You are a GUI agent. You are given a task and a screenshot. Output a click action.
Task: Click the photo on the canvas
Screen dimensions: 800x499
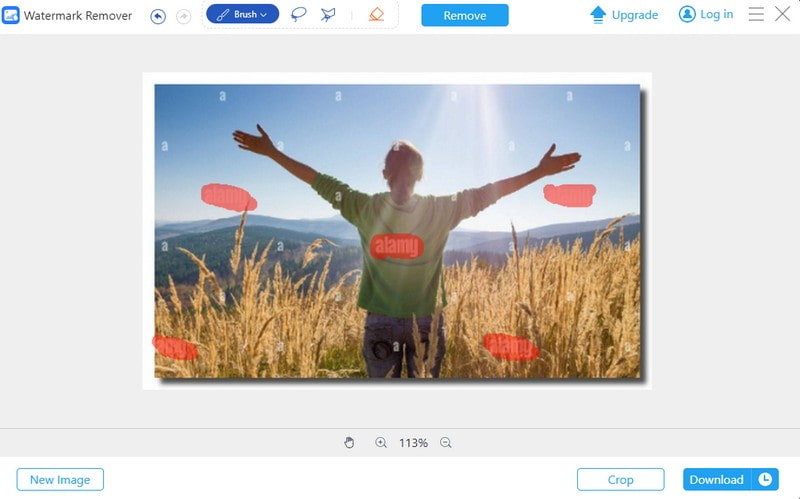(397, 231)
